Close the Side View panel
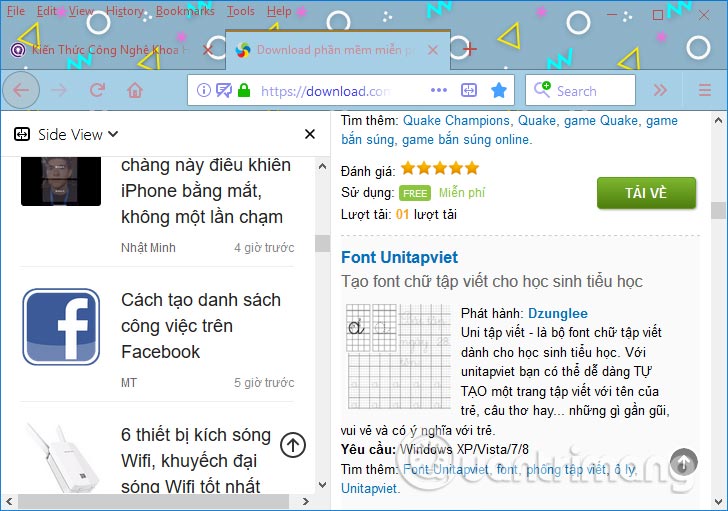The image size is (728, 511). [310, 134]
